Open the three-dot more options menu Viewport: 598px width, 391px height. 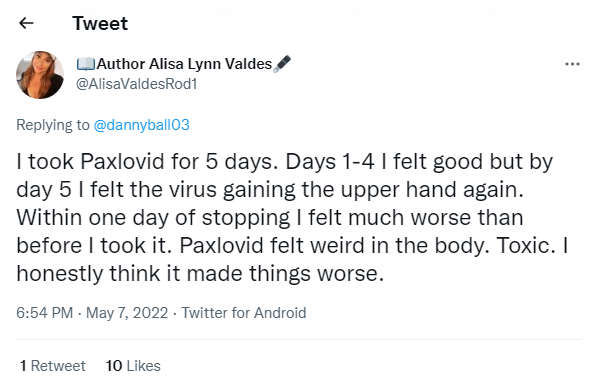572,64
